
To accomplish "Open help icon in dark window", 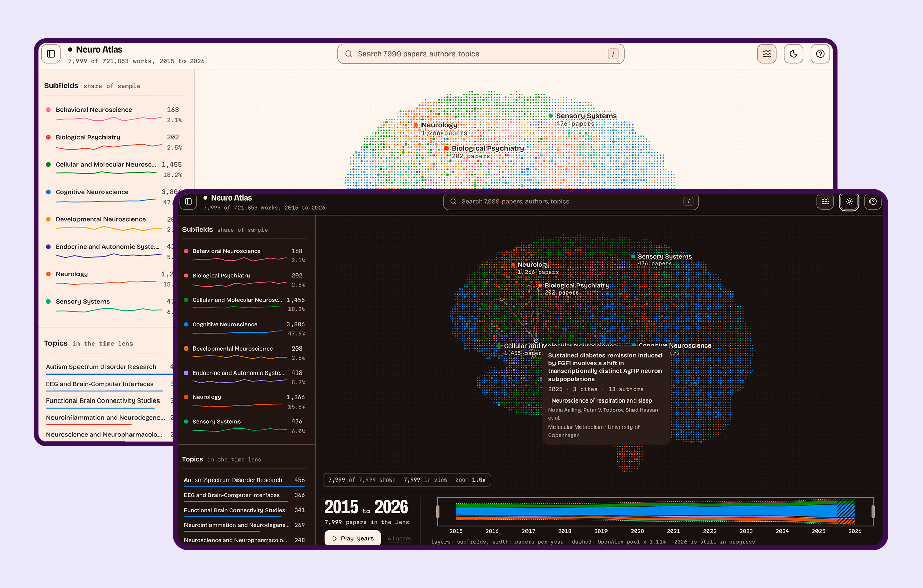I will pyautogui.click(x=873, y=201).
